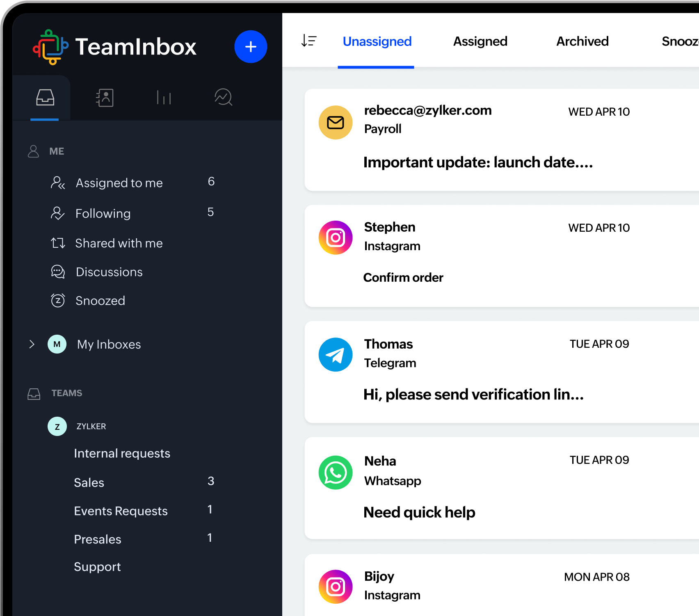This screenshot has height=616, width=699.
Task: Open the contacts address book icon
Action: 105,98
